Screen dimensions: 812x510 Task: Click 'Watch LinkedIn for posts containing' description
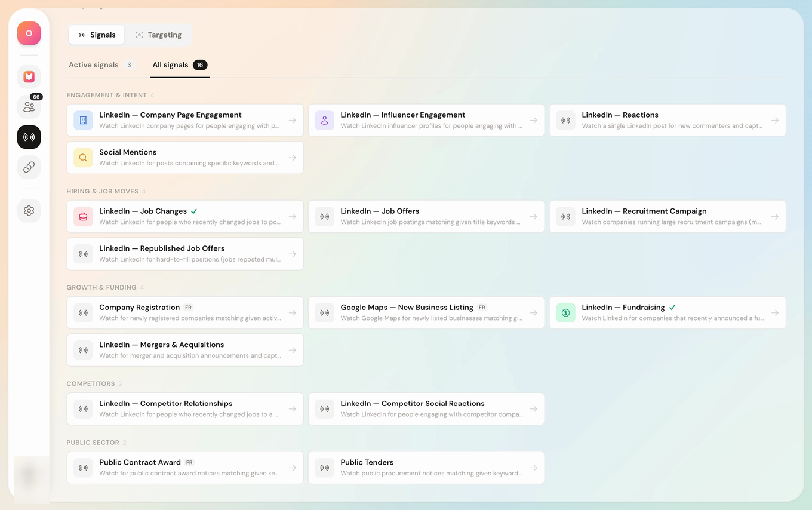coord(189,163)
